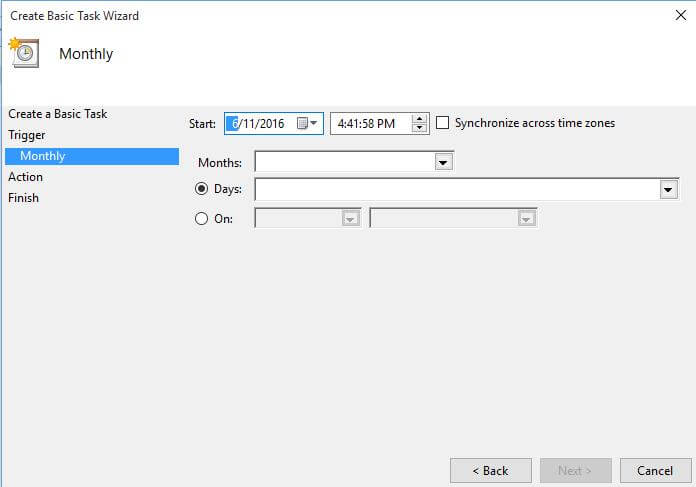
Task: Go to Create a Basic Task step
Action: click(x=58, y=114)
